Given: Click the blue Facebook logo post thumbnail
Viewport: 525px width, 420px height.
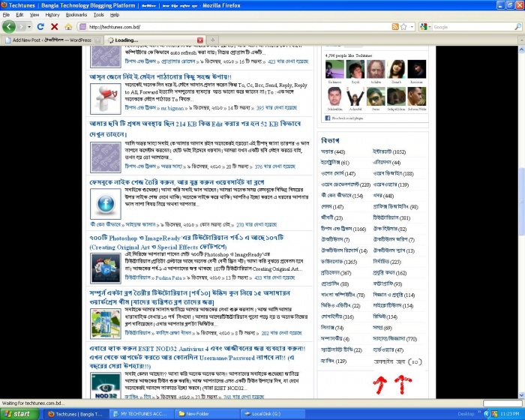Looking at the screenshot, I should [x=106, y=204].
